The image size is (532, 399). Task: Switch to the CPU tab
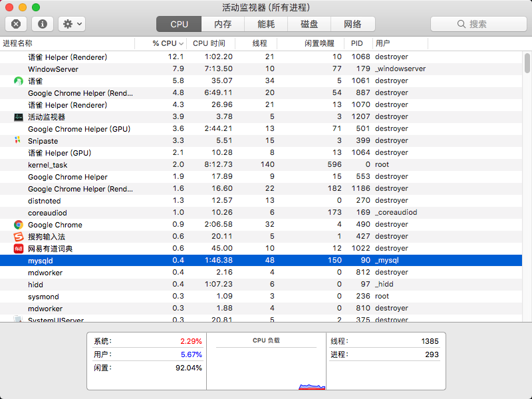point(179,24)
